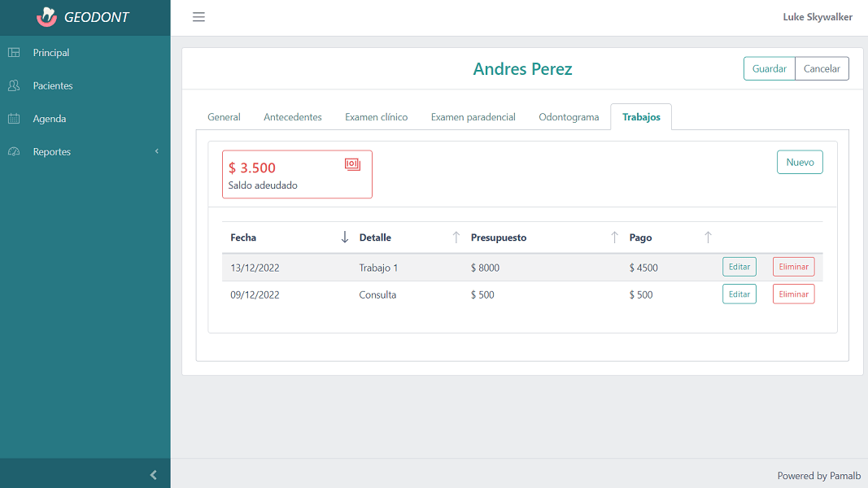Sort table by Fecha column arrow
The width and height of the screenshot is (868, 488).
click(x=344, y=237)
